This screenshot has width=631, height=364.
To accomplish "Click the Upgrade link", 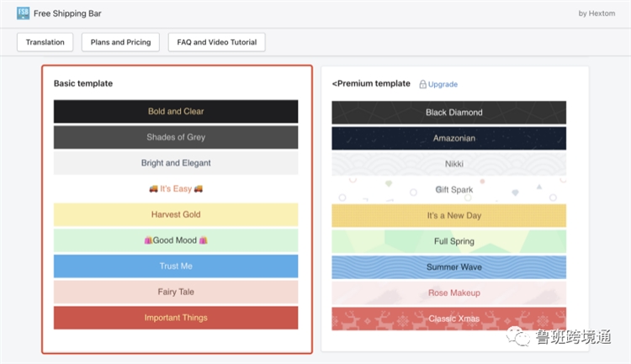I will click(x=443, y=84).
